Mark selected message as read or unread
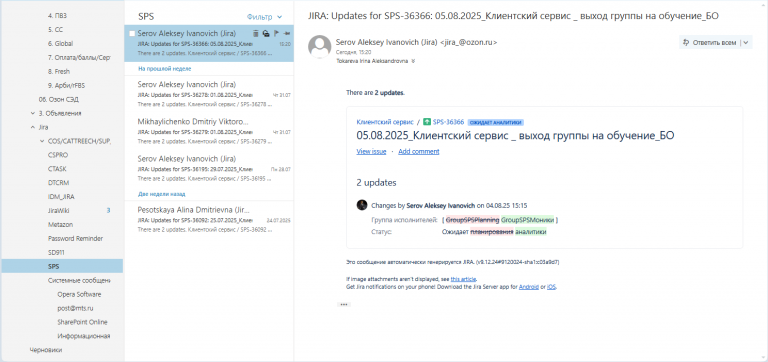 point(266,33)
